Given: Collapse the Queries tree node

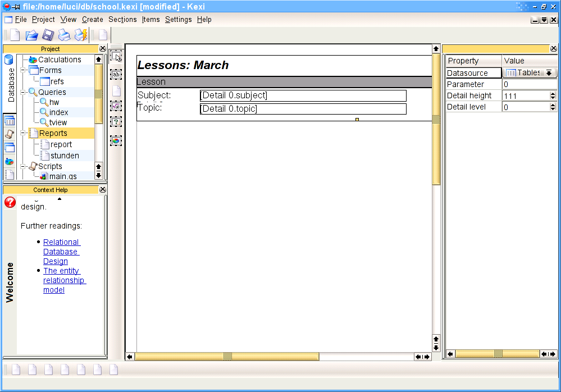Looking at the screenshot, I should point(23,92).
